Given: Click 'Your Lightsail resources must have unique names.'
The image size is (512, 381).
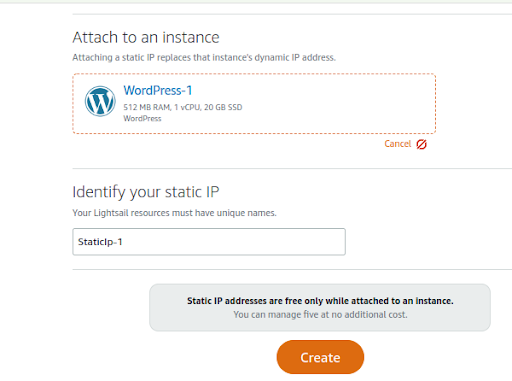Looking at the screenshot, I should (174, 213).
